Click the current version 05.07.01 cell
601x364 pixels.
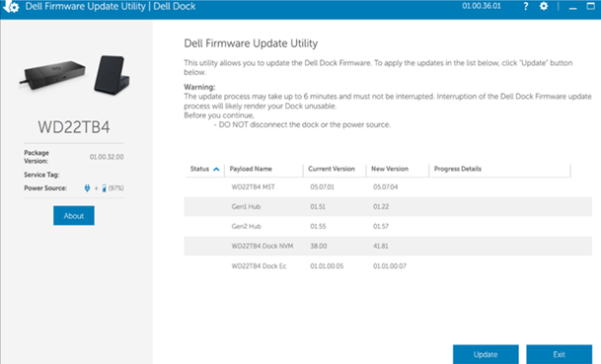(322, 187)
